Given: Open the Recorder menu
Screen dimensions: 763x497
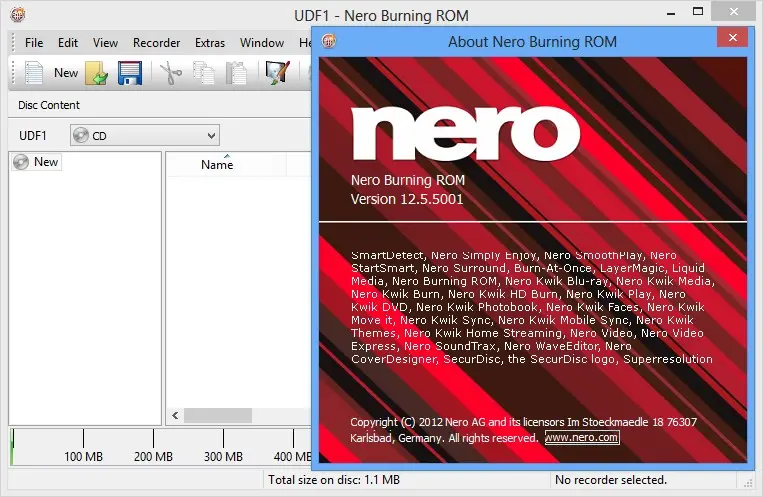Looking at the screenshot, I should point(156,43).
